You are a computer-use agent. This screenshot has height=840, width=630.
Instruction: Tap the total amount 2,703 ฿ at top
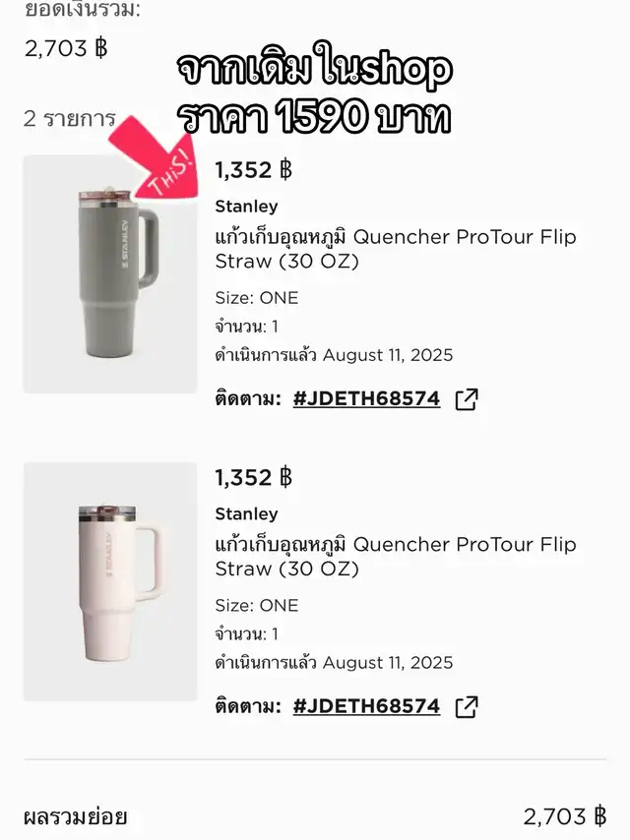click(66, 49)
